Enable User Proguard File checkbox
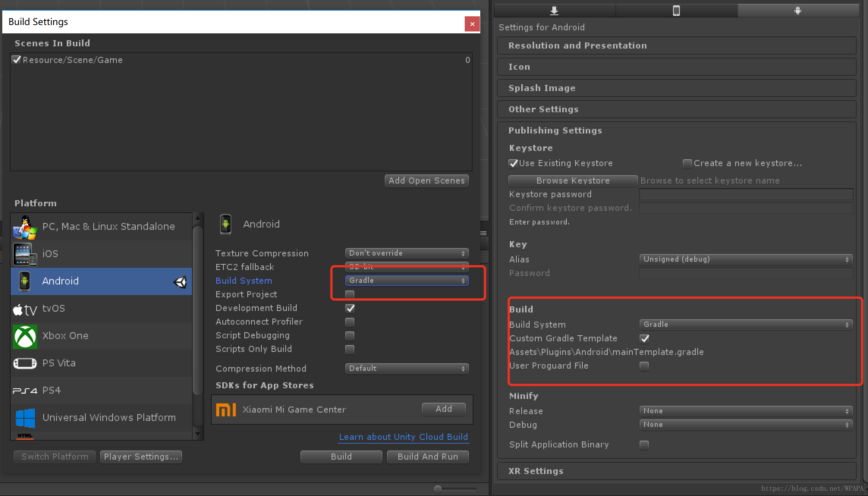 tap(644, 366)
